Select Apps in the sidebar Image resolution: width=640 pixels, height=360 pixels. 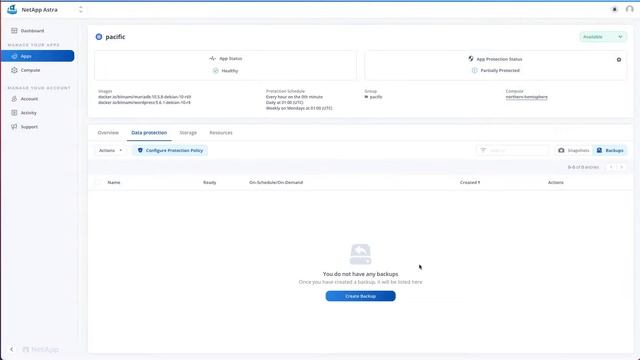pyautogui.click(x=38, y=56)
